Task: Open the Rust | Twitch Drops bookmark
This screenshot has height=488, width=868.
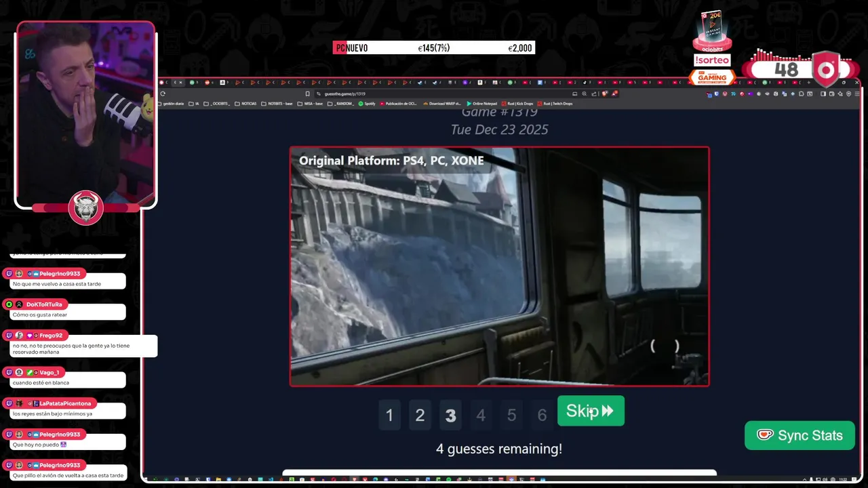Action: (x=555, y=104)
